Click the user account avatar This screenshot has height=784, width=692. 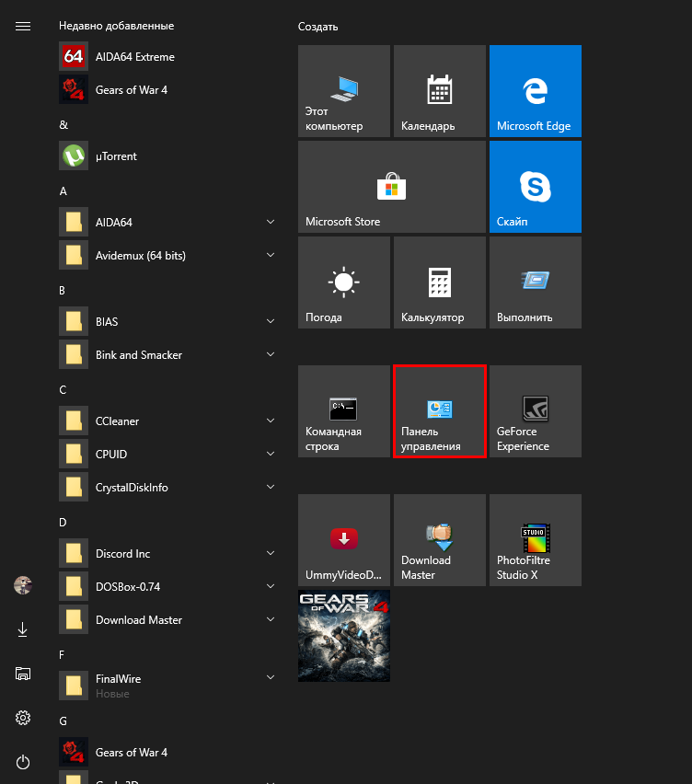23,585
